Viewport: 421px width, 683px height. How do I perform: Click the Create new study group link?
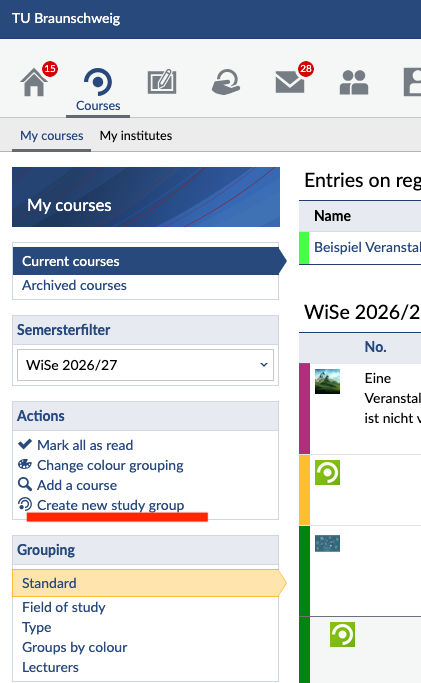111,505
